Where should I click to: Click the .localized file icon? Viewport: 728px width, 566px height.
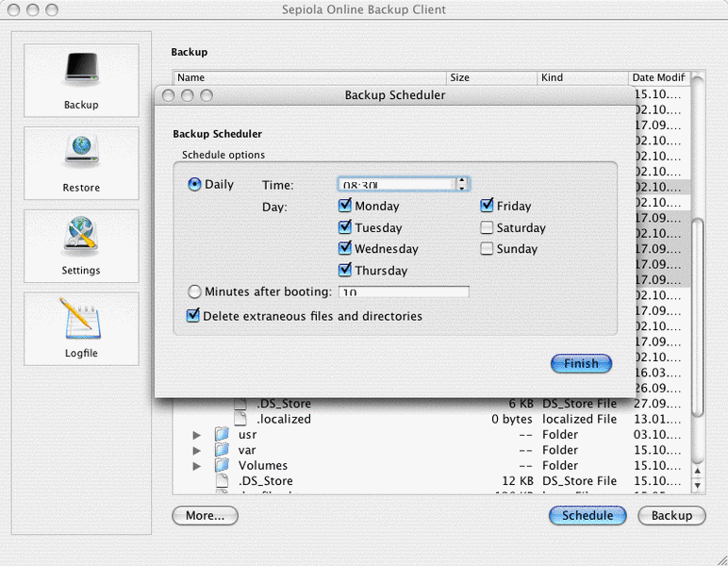(x=240, y=418)
